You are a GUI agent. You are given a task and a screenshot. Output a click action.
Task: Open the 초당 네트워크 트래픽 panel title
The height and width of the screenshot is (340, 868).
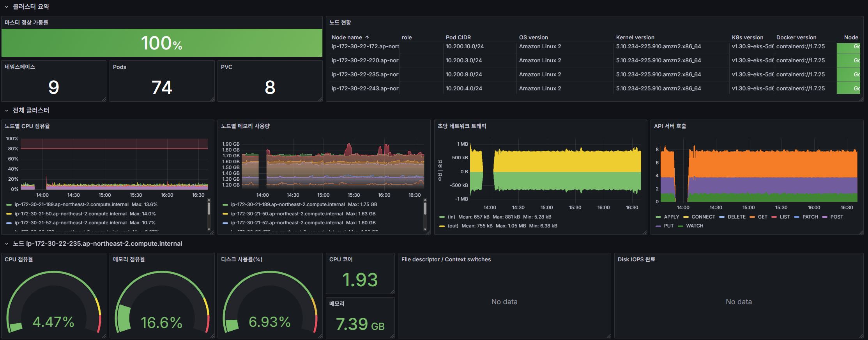pos(462,126)
